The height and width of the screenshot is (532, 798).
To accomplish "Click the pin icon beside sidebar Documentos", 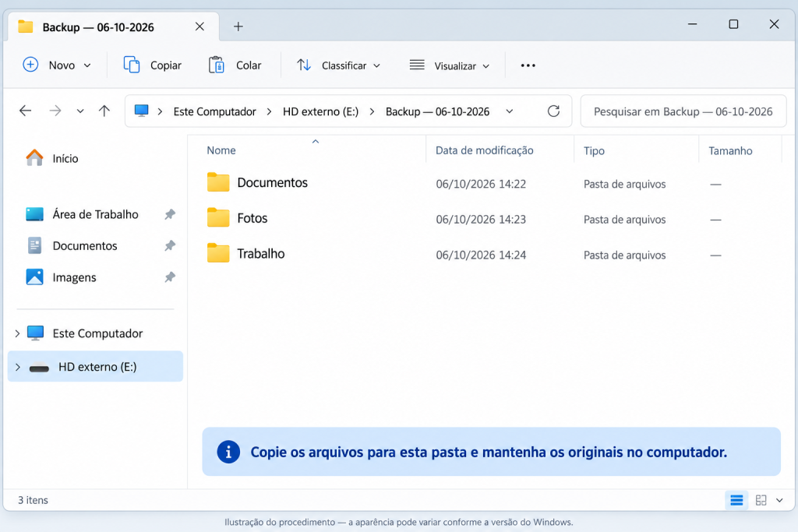I will point(170,245).
